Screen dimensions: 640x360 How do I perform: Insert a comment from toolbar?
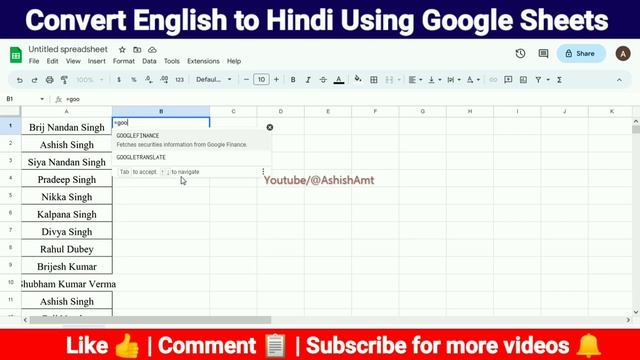[508, 80]
